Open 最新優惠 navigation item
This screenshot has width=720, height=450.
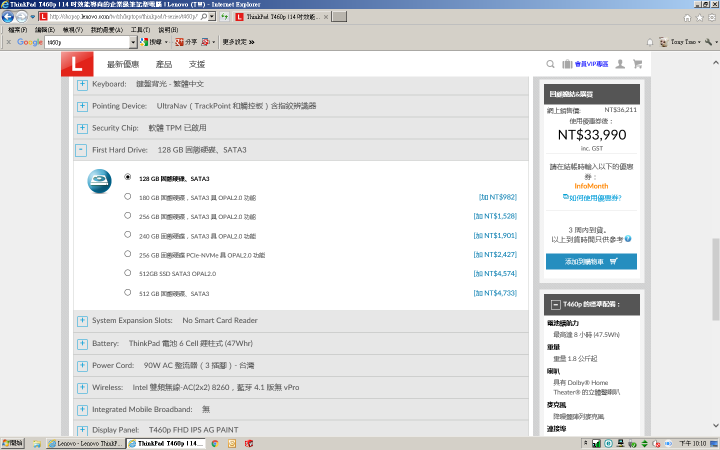pos(123,64)
